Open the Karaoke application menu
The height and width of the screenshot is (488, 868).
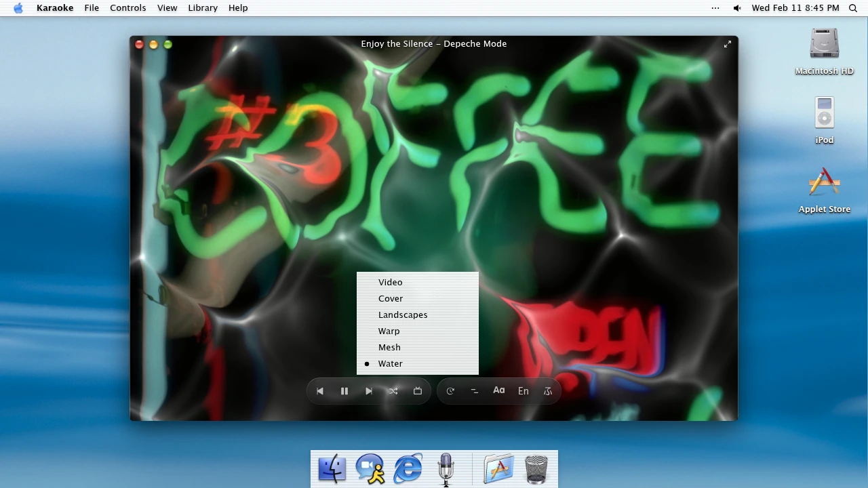tap(55, 8)
